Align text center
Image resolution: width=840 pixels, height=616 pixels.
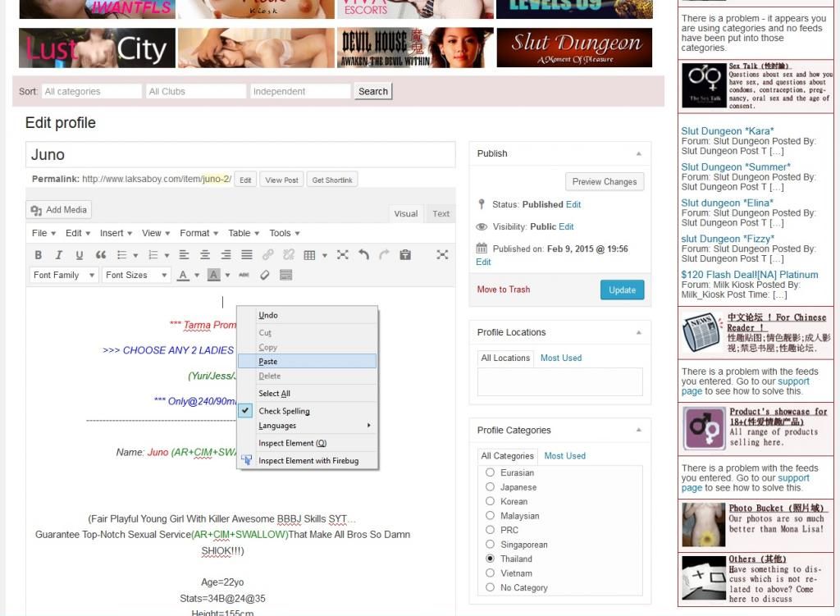point(204,255)
